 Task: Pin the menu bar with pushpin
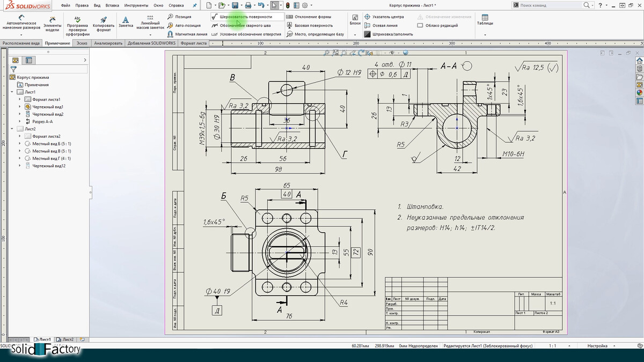point(194,5)
